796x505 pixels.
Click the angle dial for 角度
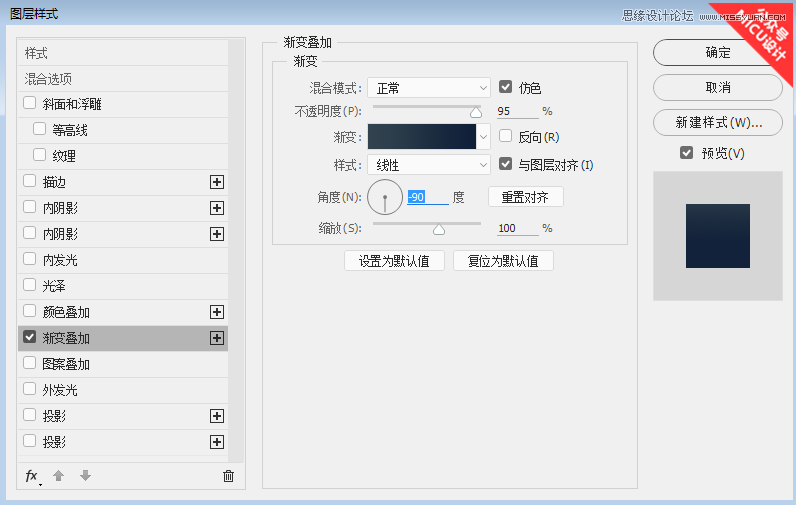tap(385, 197)
